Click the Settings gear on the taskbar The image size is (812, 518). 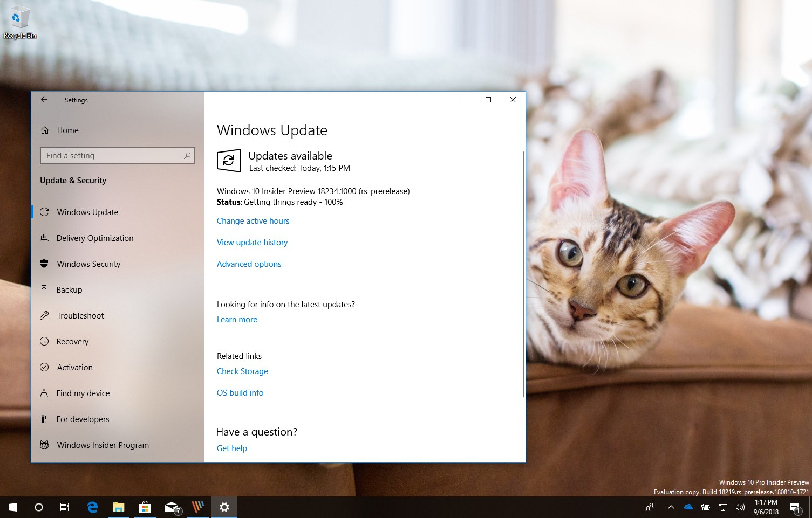tap(224, 507)
